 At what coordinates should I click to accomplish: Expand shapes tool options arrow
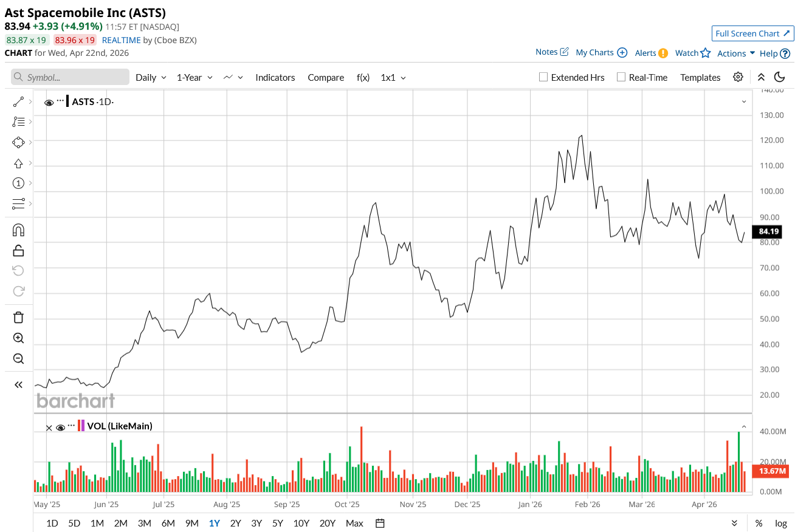point(30,143)
